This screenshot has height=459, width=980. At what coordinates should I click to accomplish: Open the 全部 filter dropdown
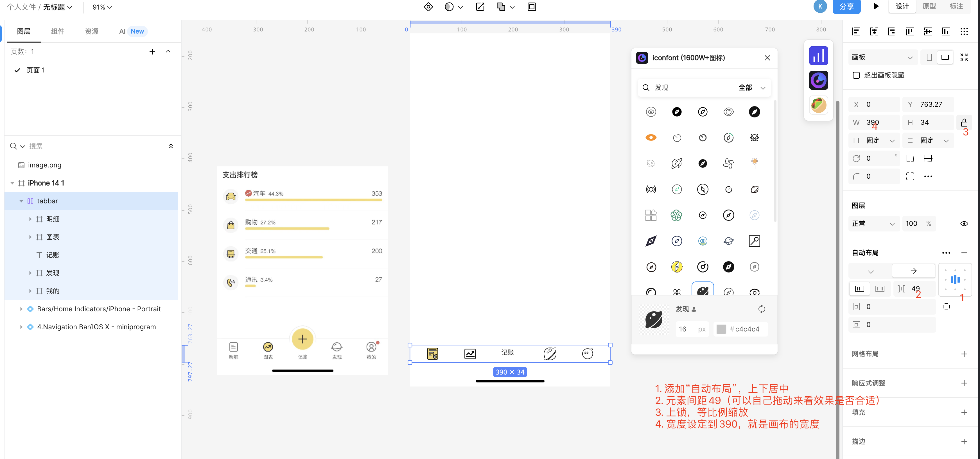point(751,87)
